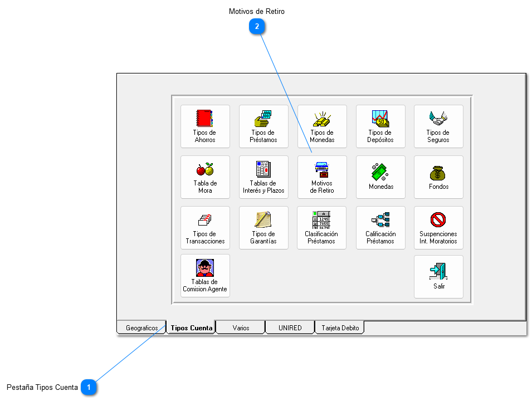
Task: Select Tipos de Transacciones
Action: [x=204, y=227]
